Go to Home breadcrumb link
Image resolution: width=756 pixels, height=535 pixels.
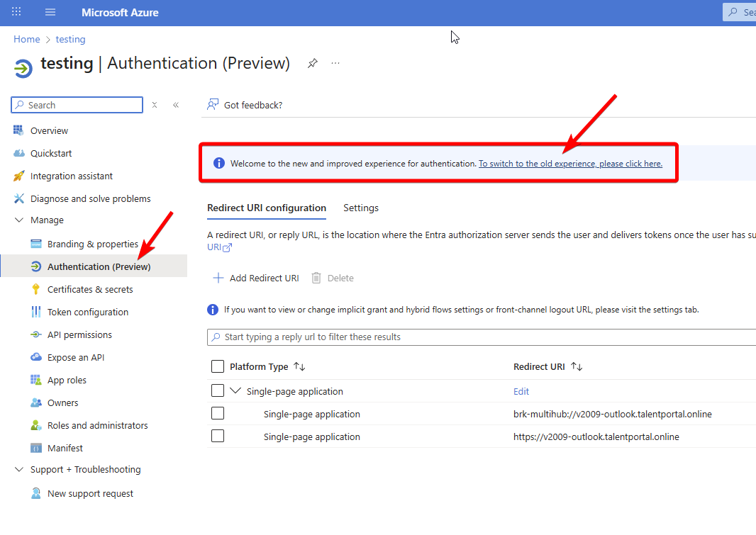26,39
